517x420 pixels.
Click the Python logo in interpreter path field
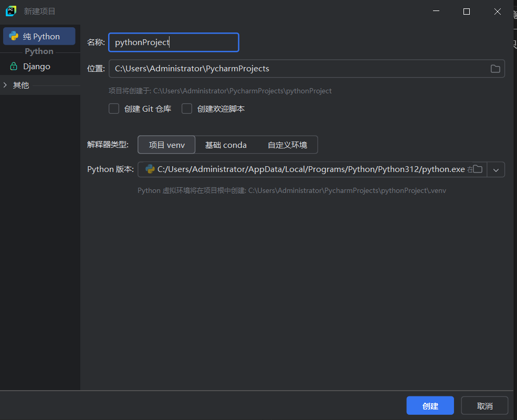click(x=150, y=169)
